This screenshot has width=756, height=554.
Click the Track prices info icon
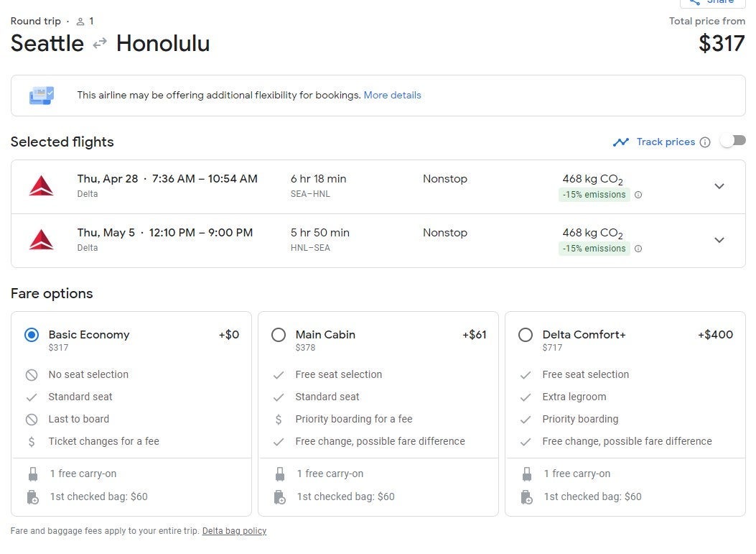tap(705, 142)
